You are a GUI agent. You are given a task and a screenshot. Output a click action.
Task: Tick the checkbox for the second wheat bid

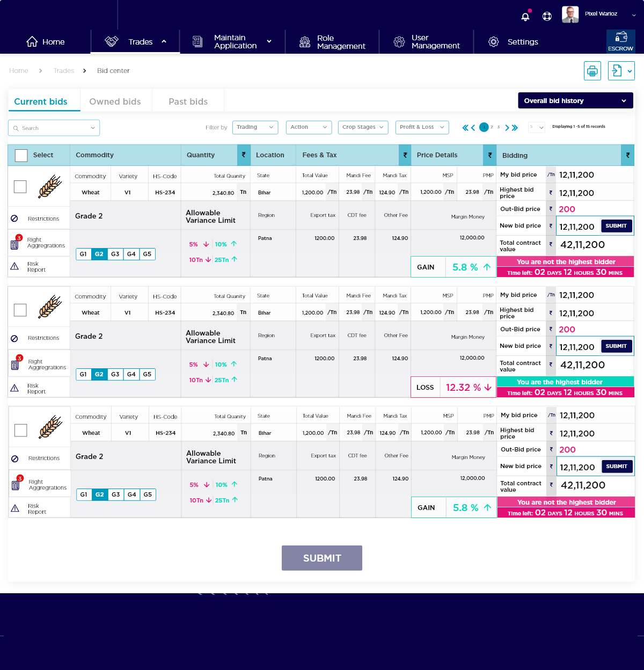pos(20,310)
